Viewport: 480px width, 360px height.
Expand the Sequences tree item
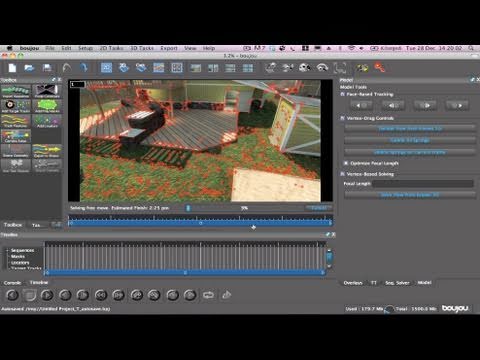point(7,250)
